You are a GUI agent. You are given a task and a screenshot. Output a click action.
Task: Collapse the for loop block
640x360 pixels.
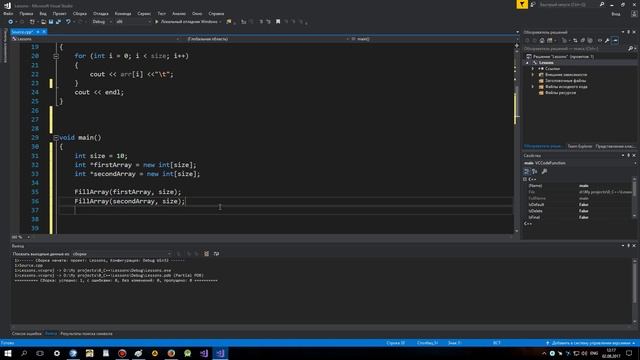coord(56,56)
